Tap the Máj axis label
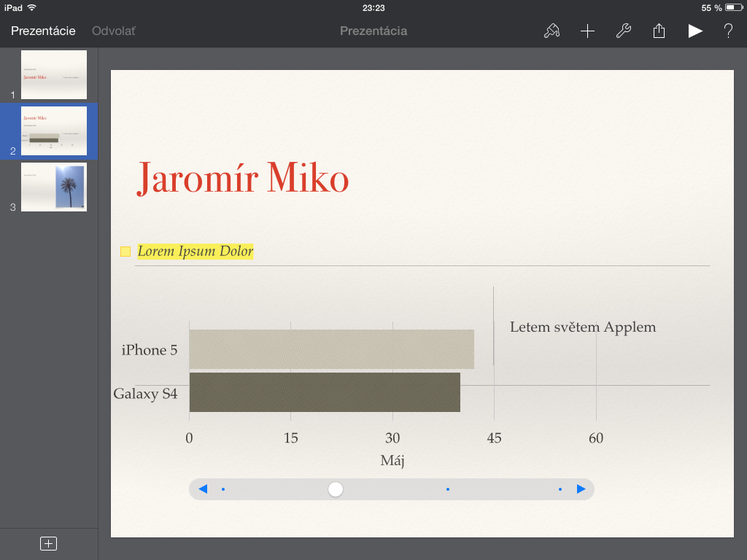The image size is (747, 560). (392, 461)
